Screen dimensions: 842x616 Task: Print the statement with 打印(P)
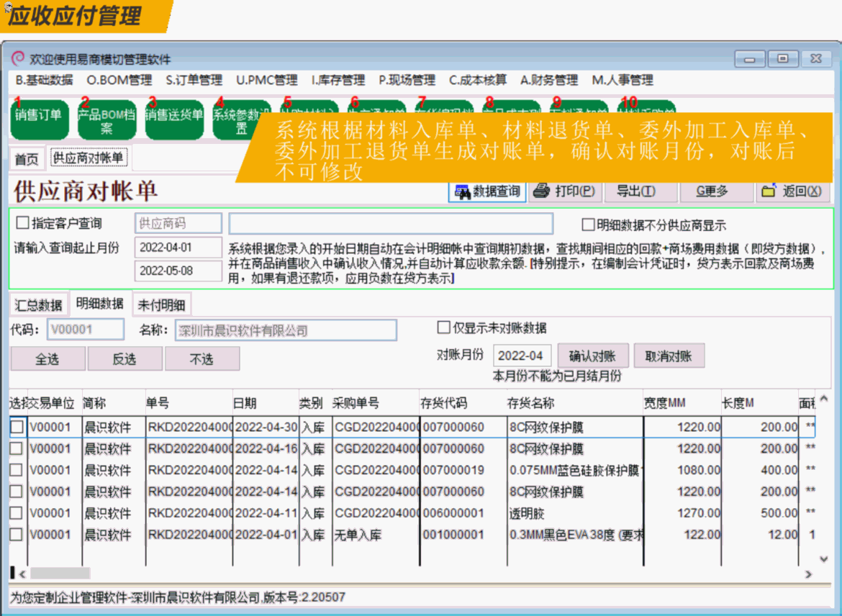[565, 191]
